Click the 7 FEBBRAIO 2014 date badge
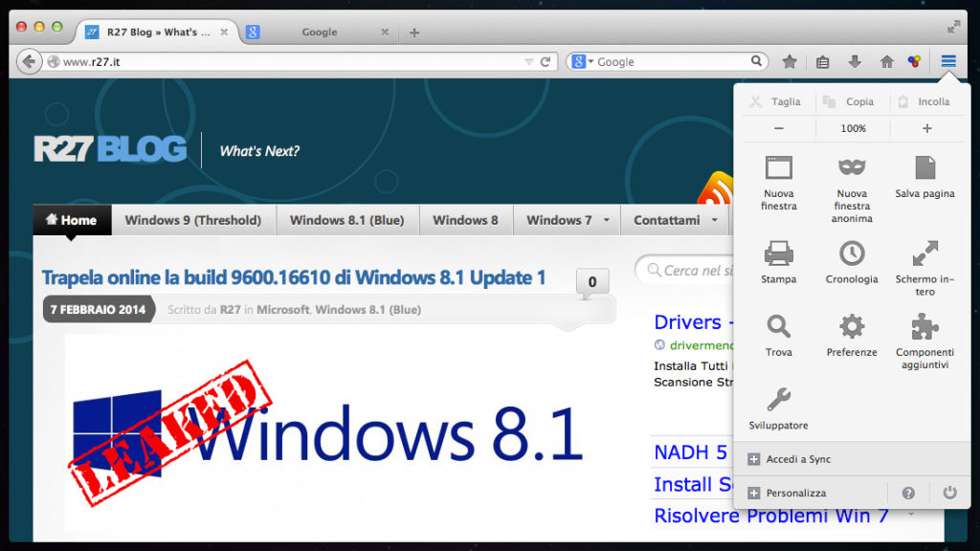 [x=98, y=309]
